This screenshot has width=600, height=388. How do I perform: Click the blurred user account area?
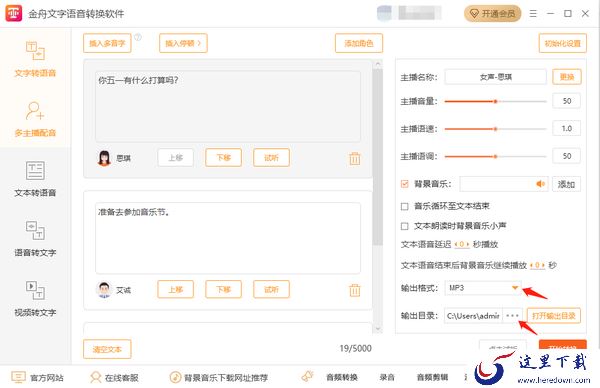pyautogui.click(x=409, y=13)
